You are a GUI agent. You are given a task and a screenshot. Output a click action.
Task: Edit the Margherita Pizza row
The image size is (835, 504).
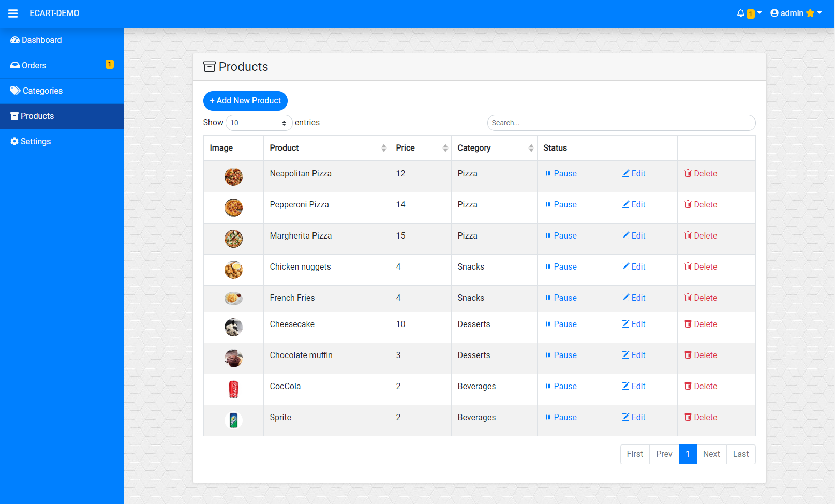(633, 236)
